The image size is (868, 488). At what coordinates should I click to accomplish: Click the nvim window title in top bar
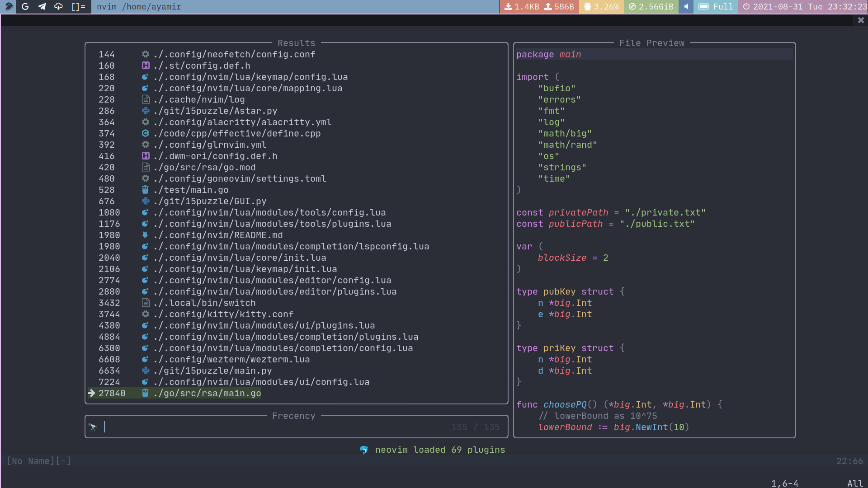138,6
